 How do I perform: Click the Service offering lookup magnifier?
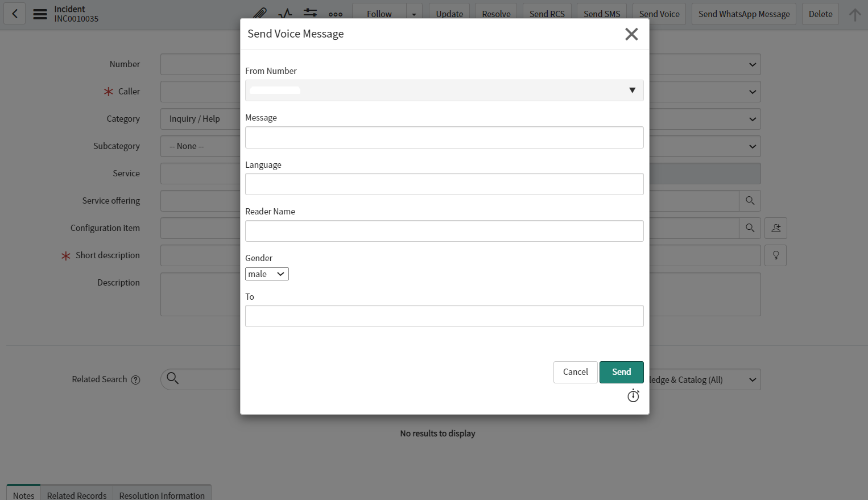pos(750,201)
